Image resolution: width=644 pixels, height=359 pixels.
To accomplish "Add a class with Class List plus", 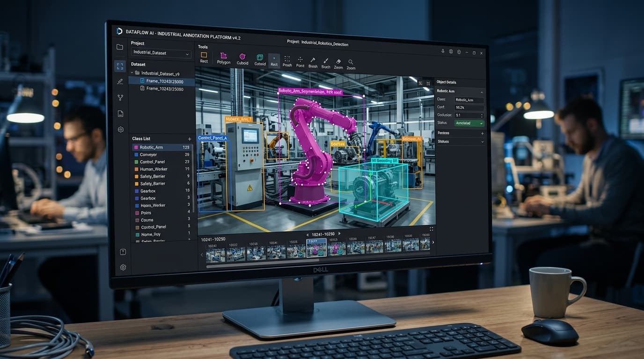I will point(190,139).
